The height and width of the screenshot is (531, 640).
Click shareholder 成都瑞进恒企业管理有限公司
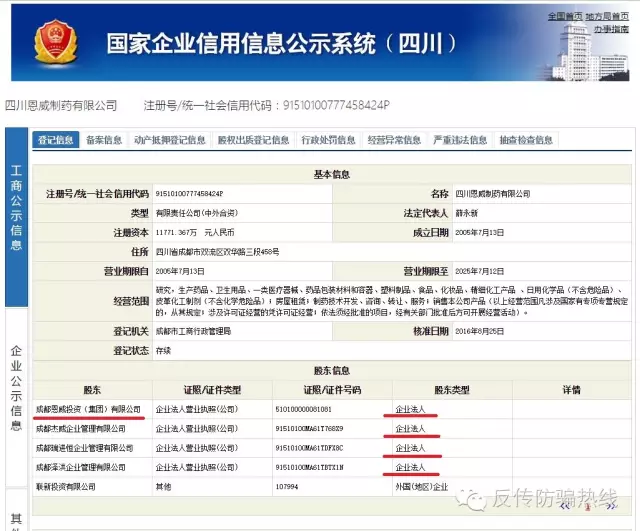coord(84,448)
